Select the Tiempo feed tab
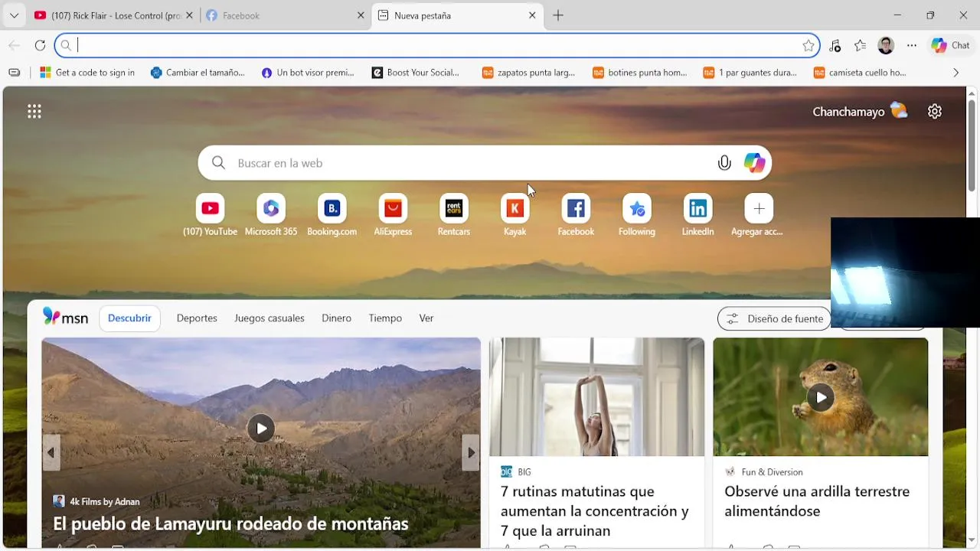980x551 pixels. (x=385, y=318)
